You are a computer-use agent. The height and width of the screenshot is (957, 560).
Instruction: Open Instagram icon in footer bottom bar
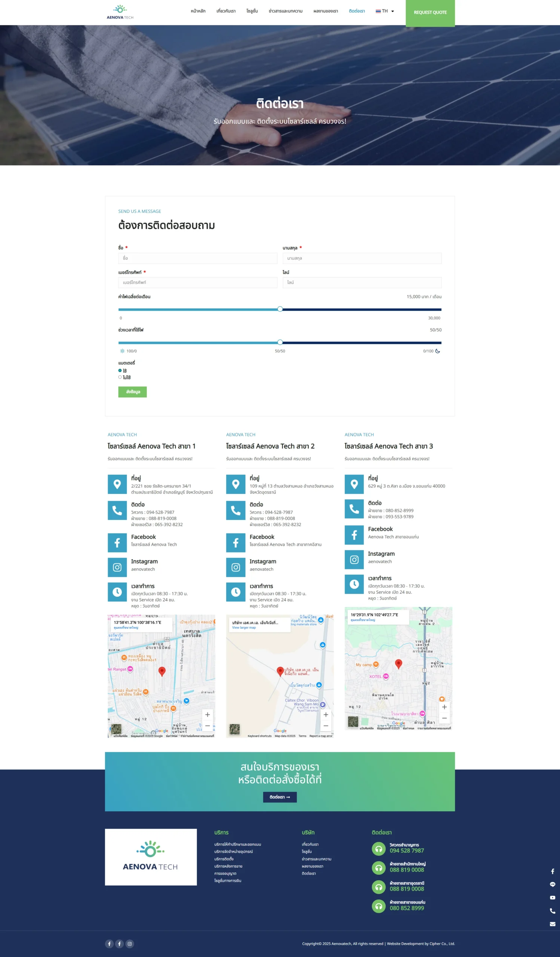(129, 944)
